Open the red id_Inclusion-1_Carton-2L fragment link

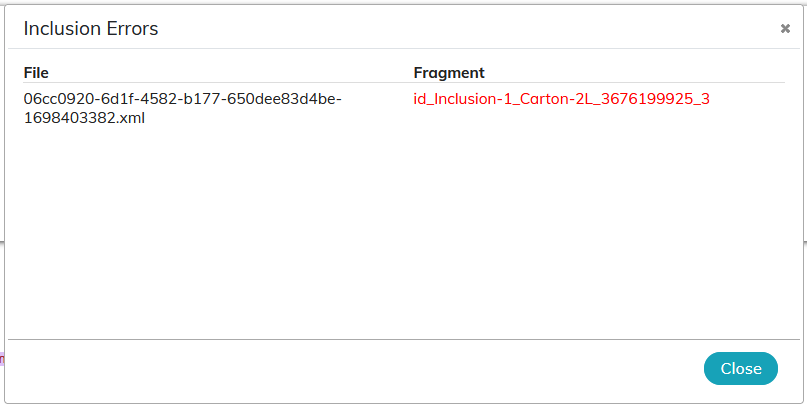[562, 99]
